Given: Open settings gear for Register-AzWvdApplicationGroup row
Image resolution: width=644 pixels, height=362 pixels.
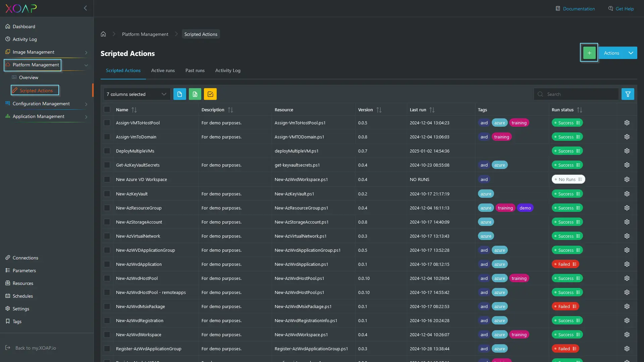Looking at the screenshot, I should pyautogui.click(x=627, y=349).
